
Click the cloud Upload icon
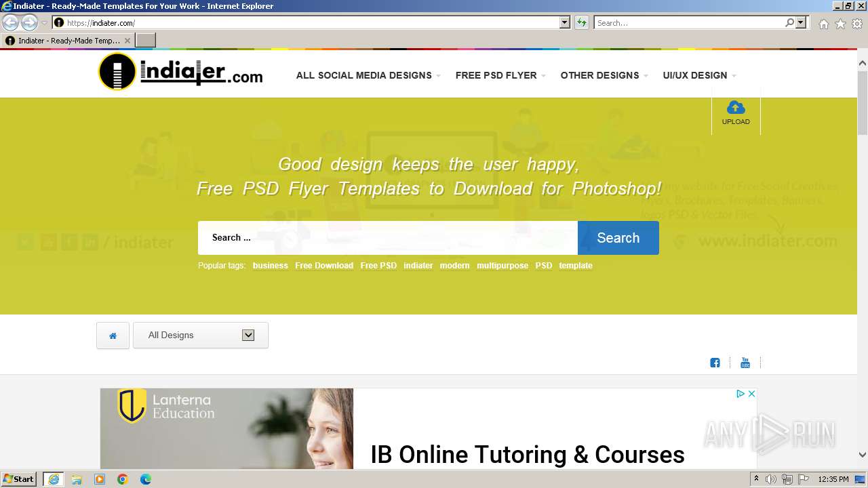tap(736, 108)
